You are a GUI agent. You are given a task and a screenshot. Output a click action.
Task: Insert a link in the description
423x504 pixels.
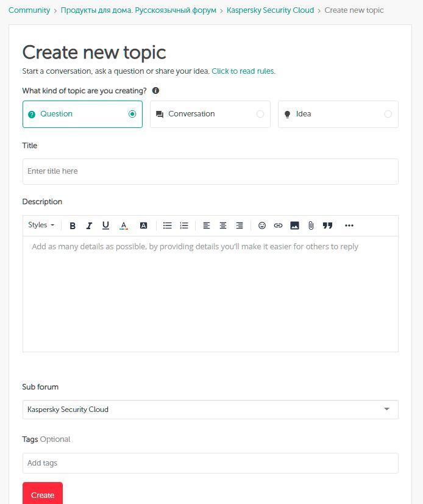(278, 225)
